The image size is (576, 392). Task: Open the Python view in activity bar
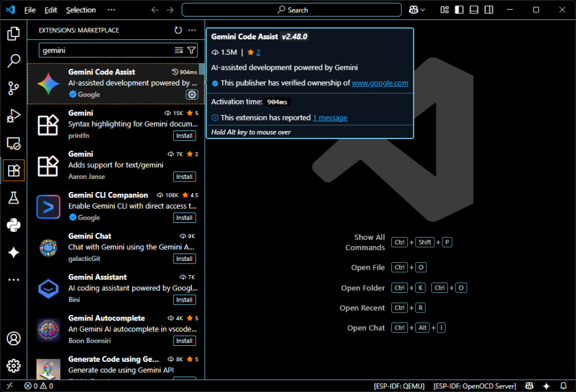pyautogui.click(x=14, y=225)
